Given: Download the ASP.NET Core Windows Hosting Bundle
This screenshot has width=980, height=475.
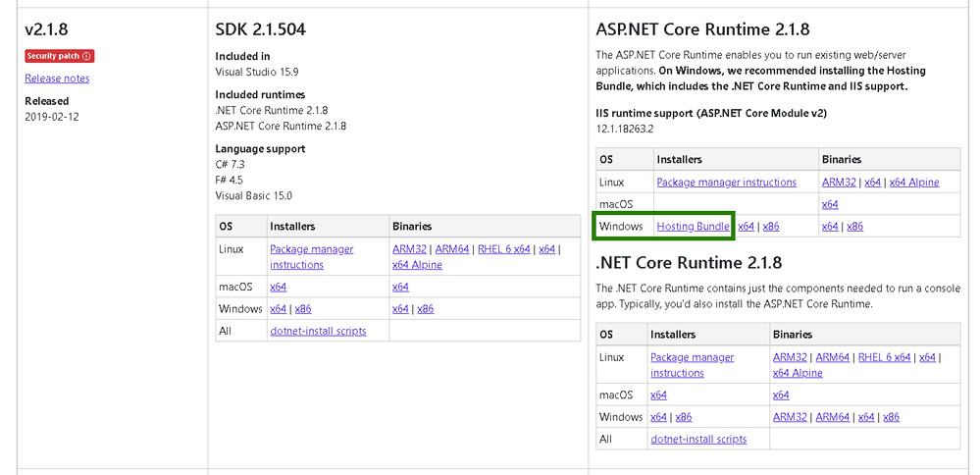Looking at the screenshot, I should coord(693,227).
